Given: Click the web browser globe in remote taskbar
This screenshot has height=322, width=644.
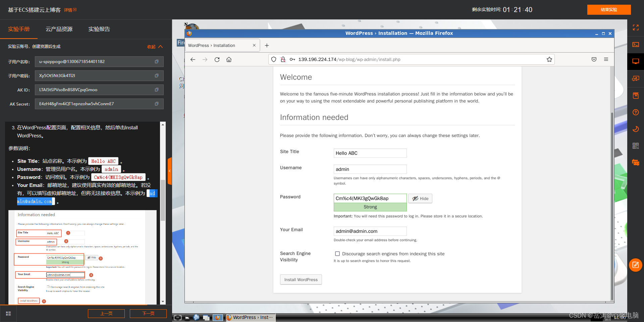Looking at the screenshot, I should tap(197, 317).
